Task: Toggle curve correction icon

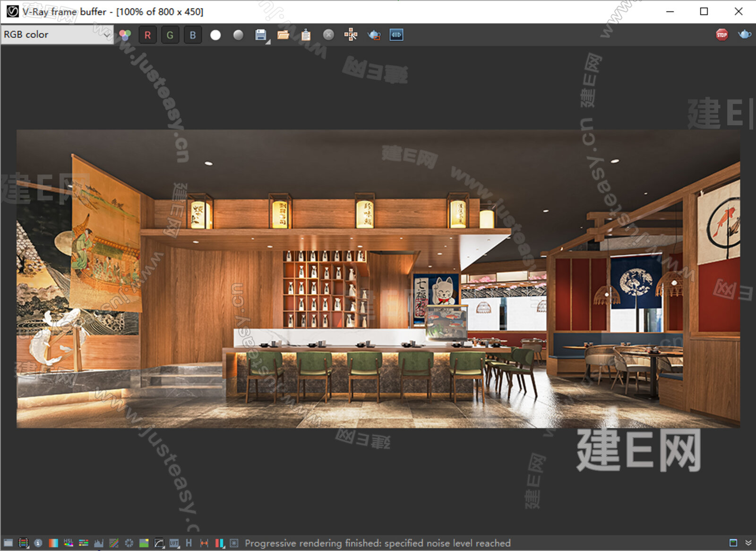Action: pos(114,543)
